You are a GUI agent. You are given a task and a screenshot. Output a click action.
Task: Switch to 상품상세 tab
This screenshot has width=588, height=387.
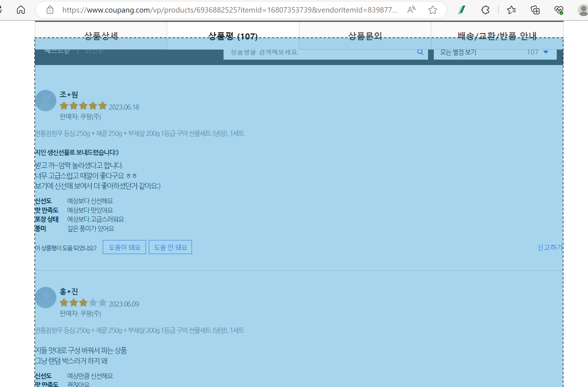click(101, 36)
